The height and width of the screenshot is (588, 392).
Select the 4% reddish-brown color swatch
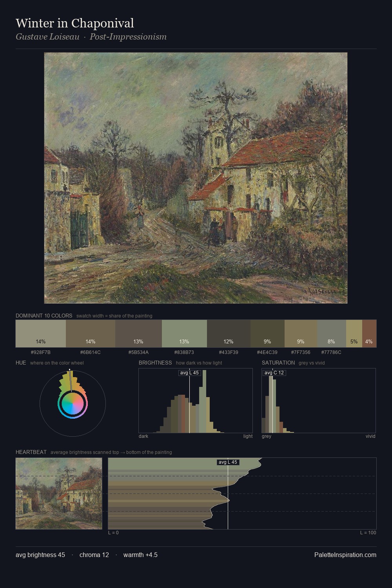tap(369, 334)
